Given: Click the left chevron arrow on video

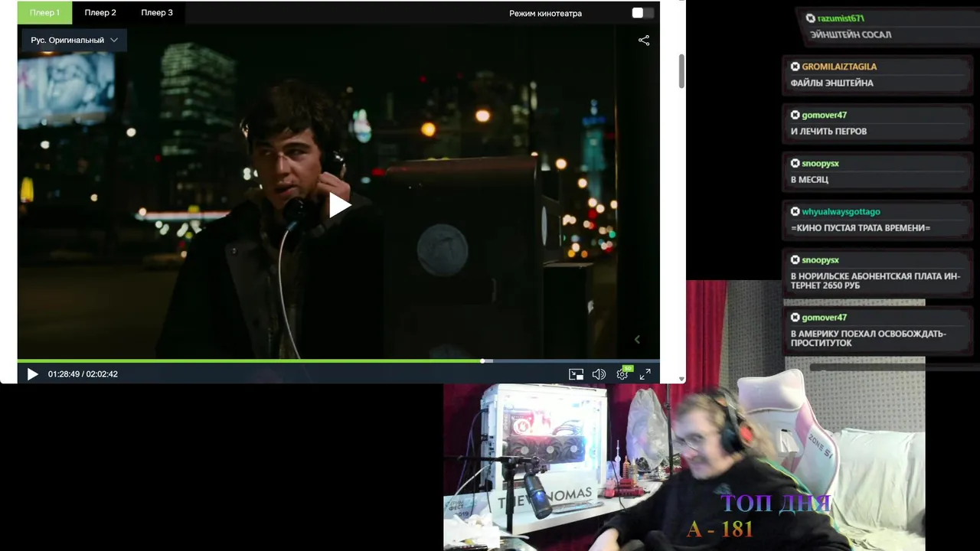Looking at the screenshot, I should (x=637, y=339).
